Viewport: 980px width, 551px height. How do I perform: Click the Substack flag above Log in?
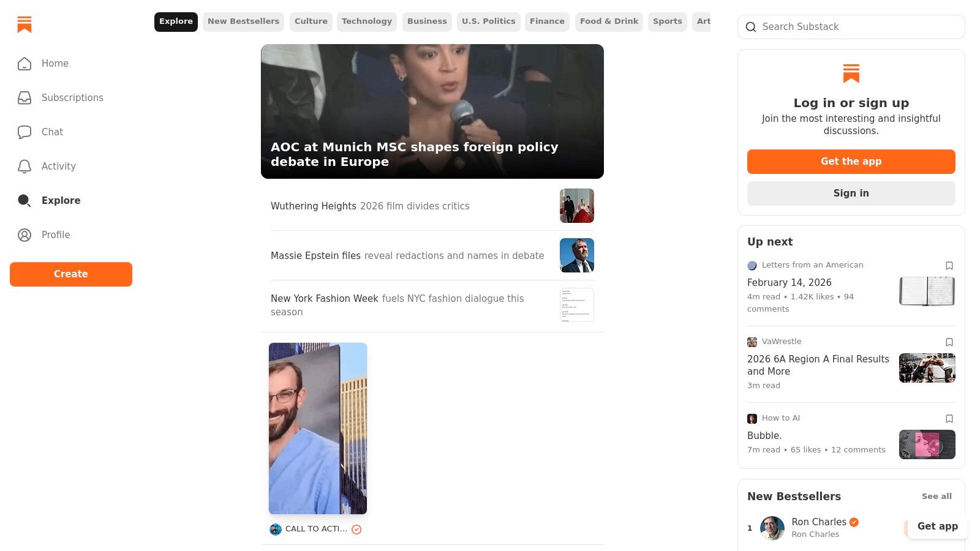click(851, 73)
